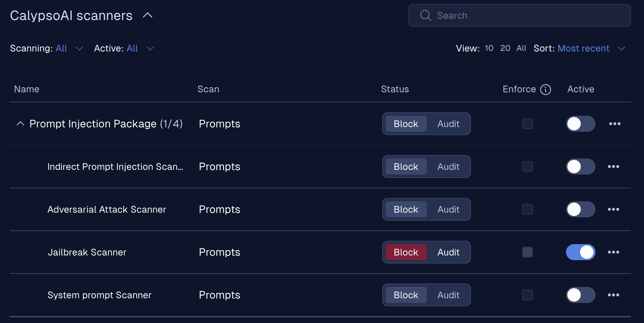Enable the Adversarial Attack Scanner toggle

580,209
